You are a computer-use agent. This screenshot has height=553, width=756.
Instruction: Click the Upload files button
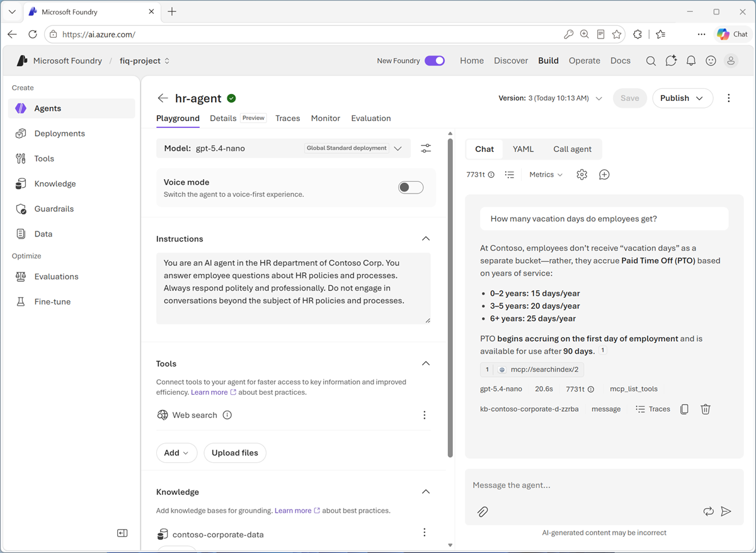point(235,453)
